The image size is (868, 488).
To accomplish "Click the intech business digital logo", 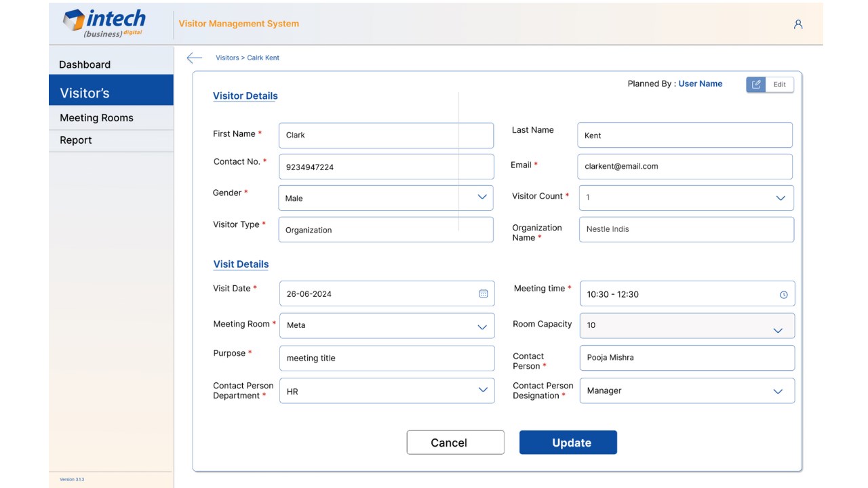I will coord(104,23).
